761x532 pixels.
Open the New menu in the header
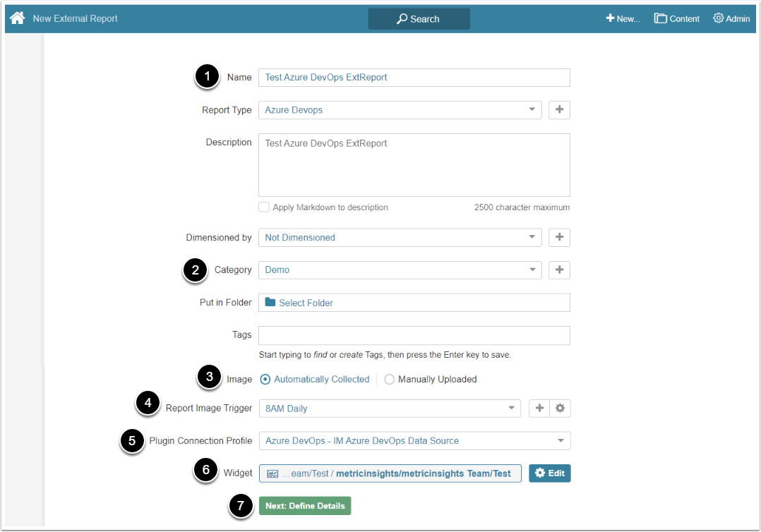point(623,19)
